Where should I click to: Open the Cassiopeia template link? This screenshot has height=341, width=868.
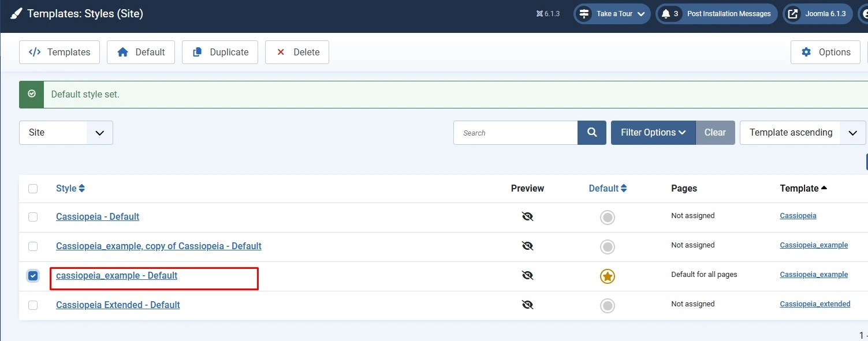click(x=798, y=216)
